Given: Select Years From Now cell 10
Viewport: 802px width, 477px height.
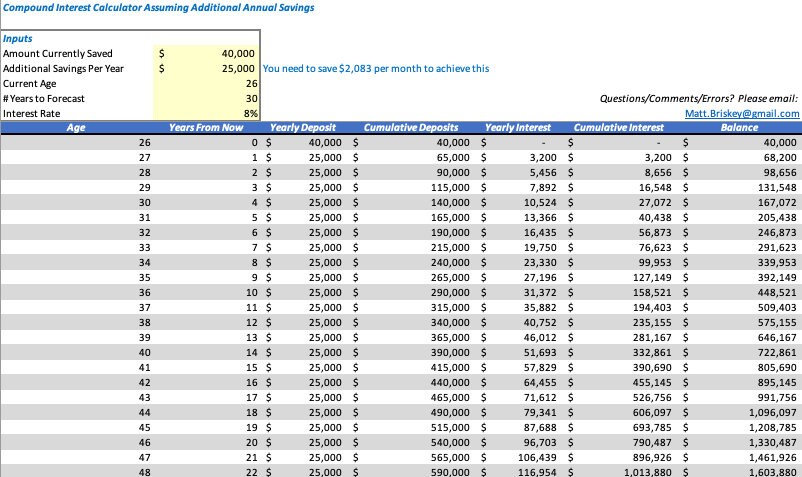Looking at the screenshot, I should point(252,292).
